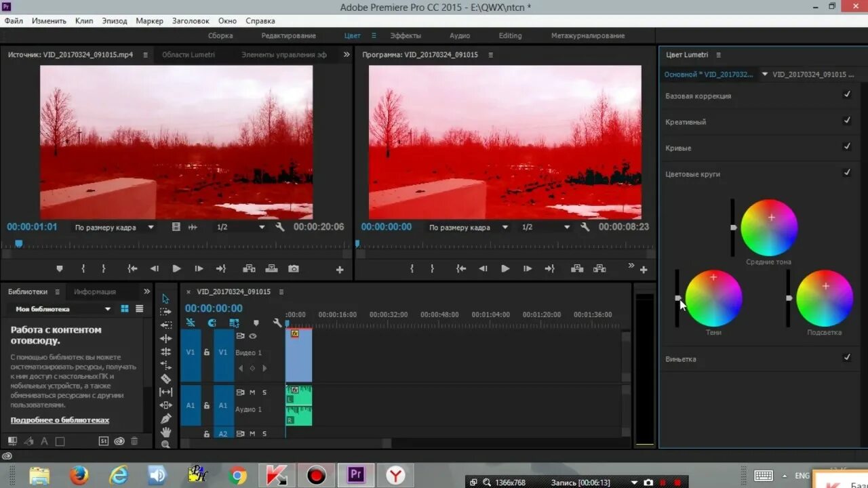Play the Program monitor sequence
This screenshot has width=868, height=488.
(x=505, y=269)
